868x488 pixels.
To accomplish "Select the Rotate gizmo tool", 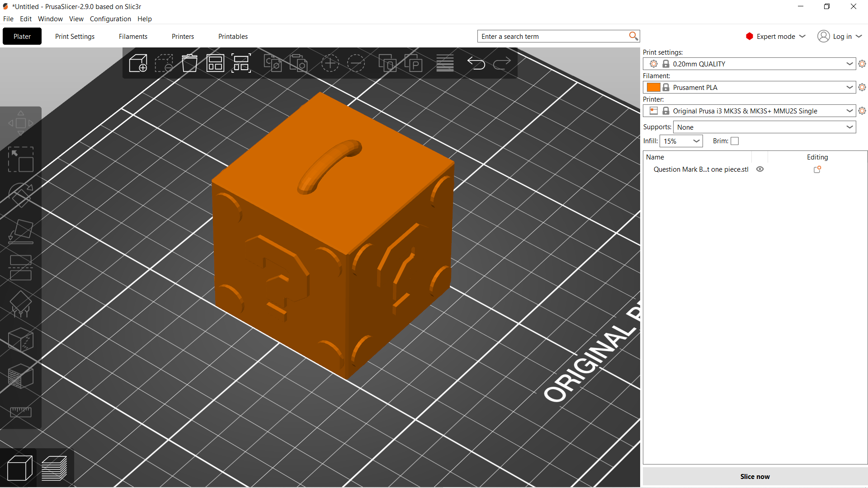I will point(21,195).
